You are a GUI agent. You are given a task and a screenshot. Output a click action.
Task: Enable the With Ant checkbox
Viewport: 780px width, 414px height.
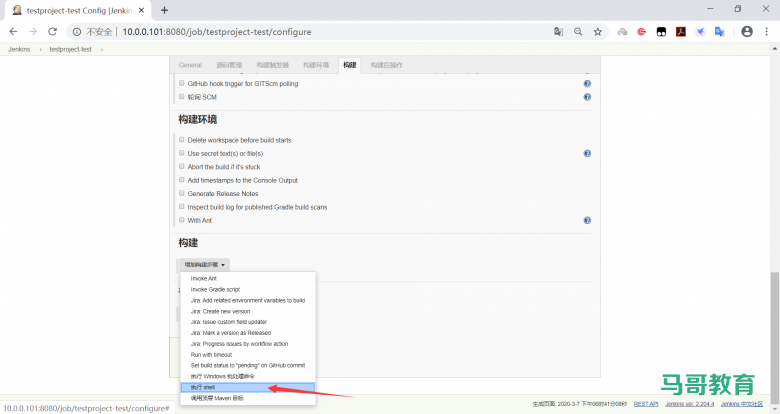tap(182, 220)
